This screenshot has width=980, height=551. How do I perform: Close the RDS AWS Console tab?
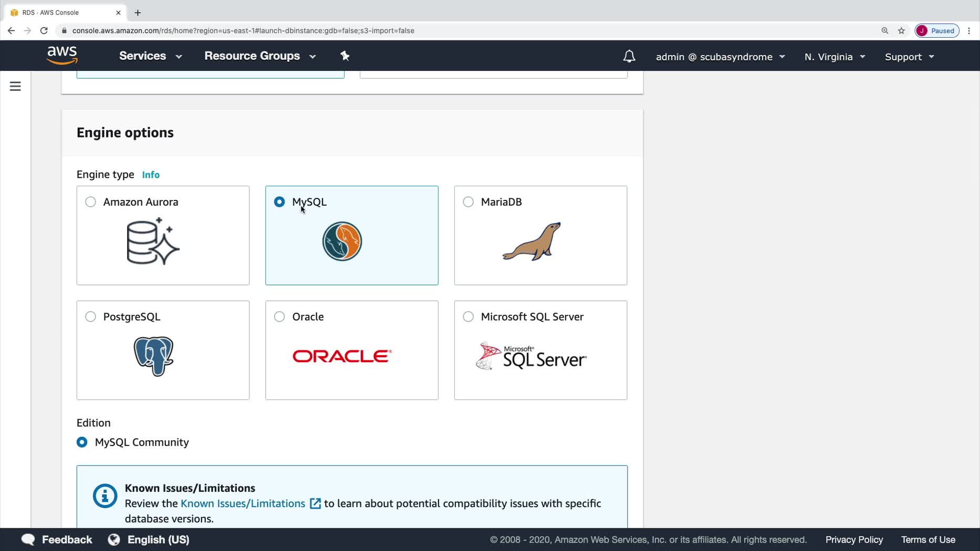point(118,13)
